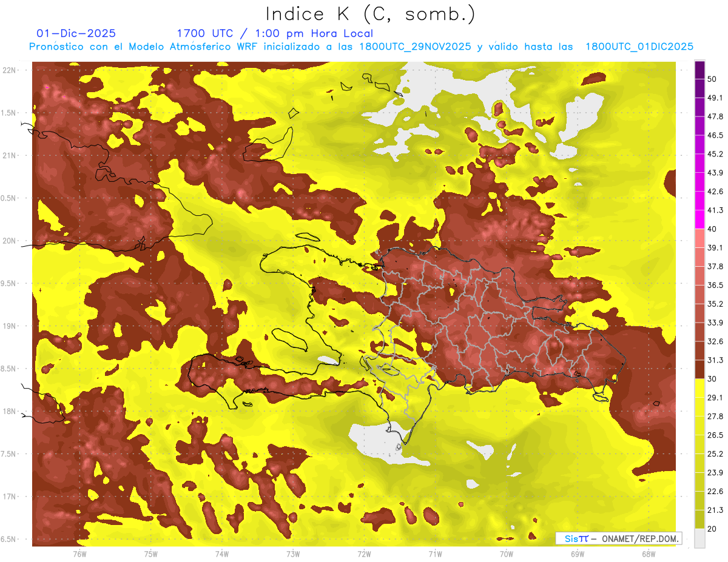Click the 72W longitude label
This screenshot has width=728, height=562.
pyautogui.click(x=364, y=554)
